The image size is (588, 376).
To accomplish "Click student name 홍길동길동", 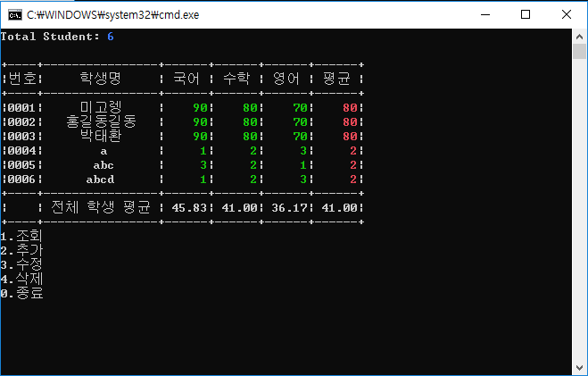I will 101,121.
